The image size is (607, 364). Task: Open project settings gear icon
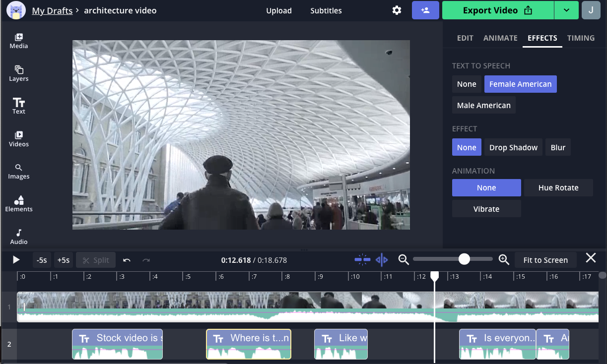point(397,10)
